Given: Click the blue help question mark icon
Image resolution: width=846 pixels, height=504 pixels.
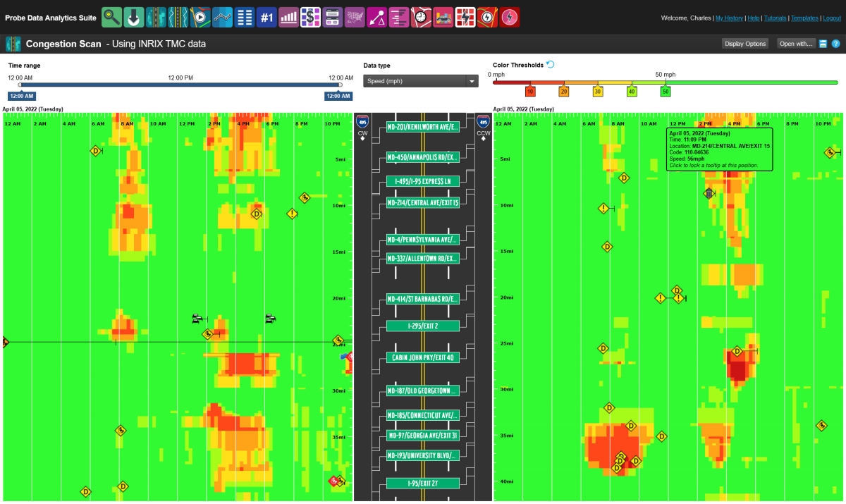Looking at the screenshot, I should 835,43.
